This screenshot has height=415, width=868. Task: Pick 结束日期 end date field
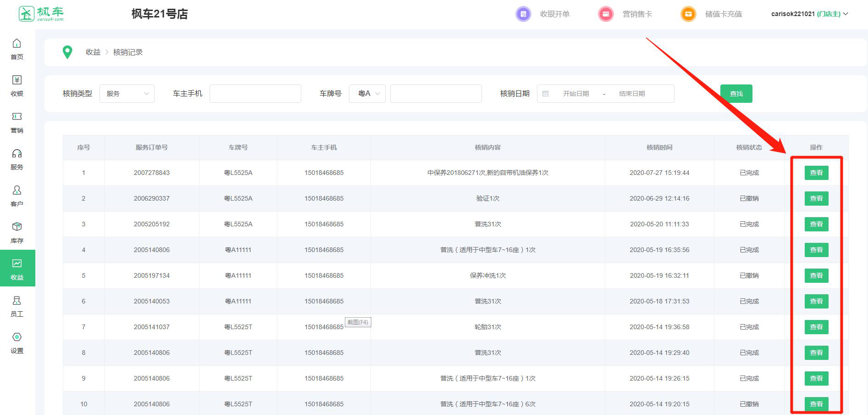click(632, 94)
